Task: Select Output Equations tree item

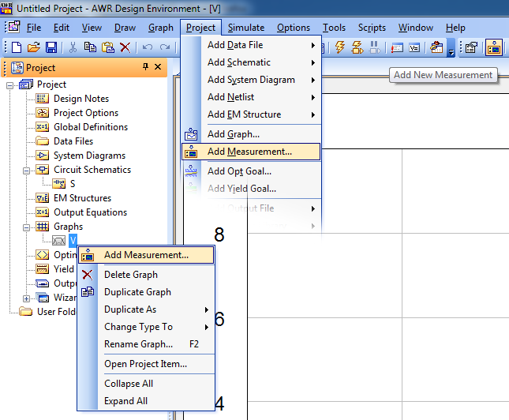Action: tap(90, 212)
